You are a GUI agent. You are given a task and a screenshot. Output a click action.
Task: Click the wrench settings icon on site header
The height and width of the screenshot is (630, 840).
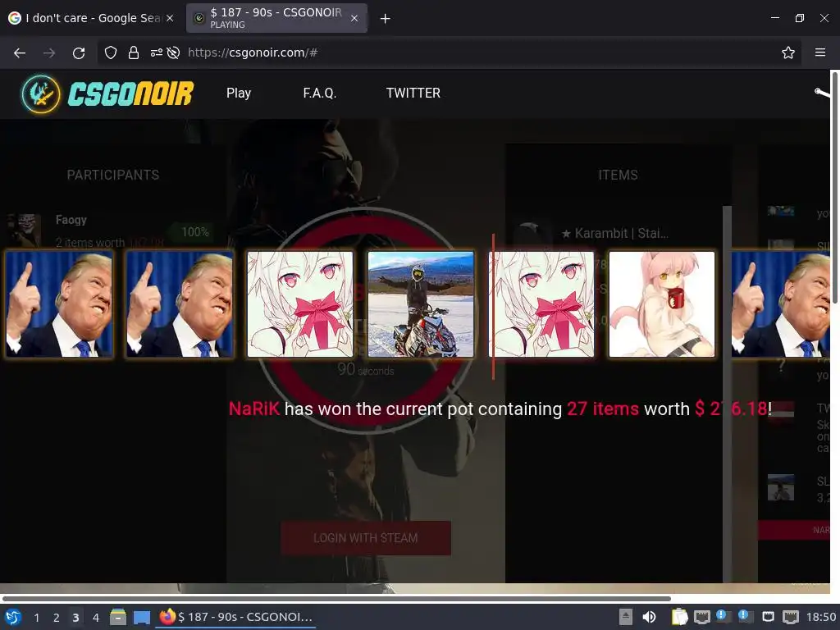pyautogui.click(x=822, y=94)
